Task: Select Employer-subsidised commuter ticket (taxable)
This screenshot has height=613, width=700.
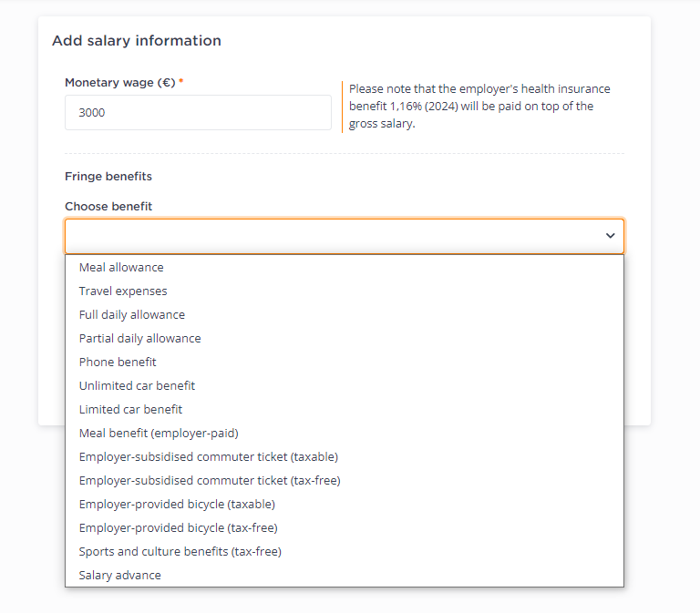Action: tap(345, 456)
